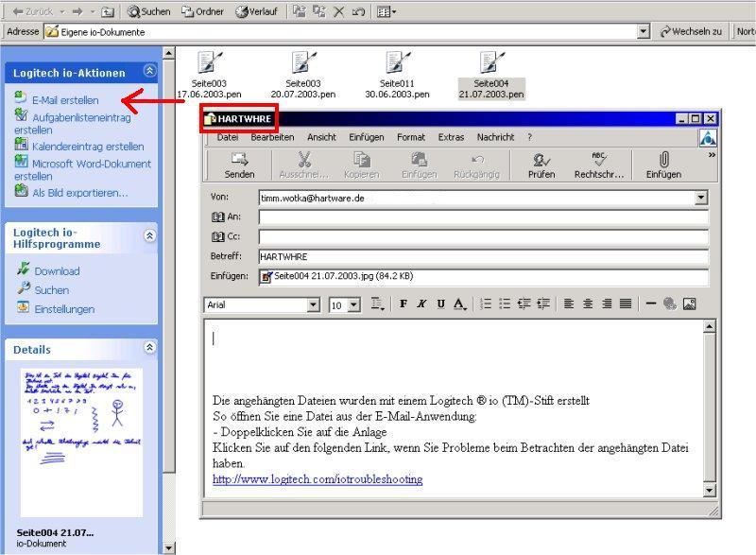Open the Ansicht menu
The width and height of the screenshot is (756, 555).
click(x=321, y=137)
